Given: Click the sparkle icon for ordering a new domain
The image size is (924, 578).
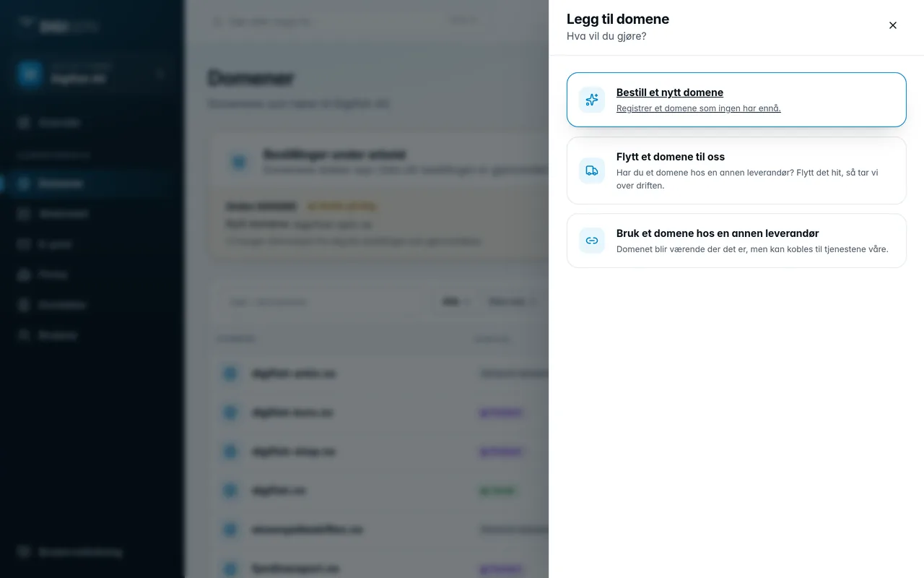Looking at the screenshot, I should (x=592, y=100).
